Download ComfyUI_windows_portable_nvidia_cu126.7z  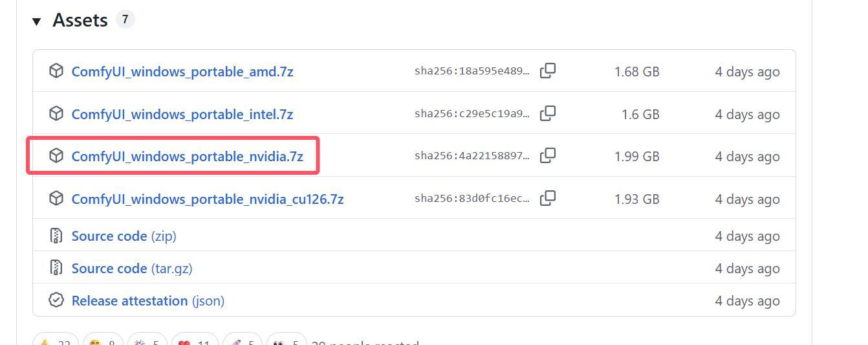coord(208,199)
